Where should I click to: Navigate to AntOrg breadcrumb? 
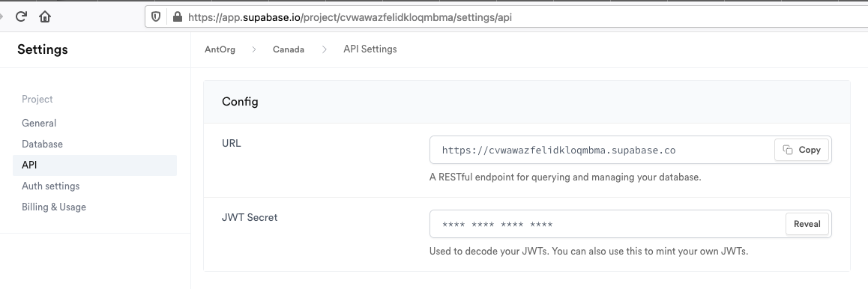pyautogui.click(x=220, y=49)
